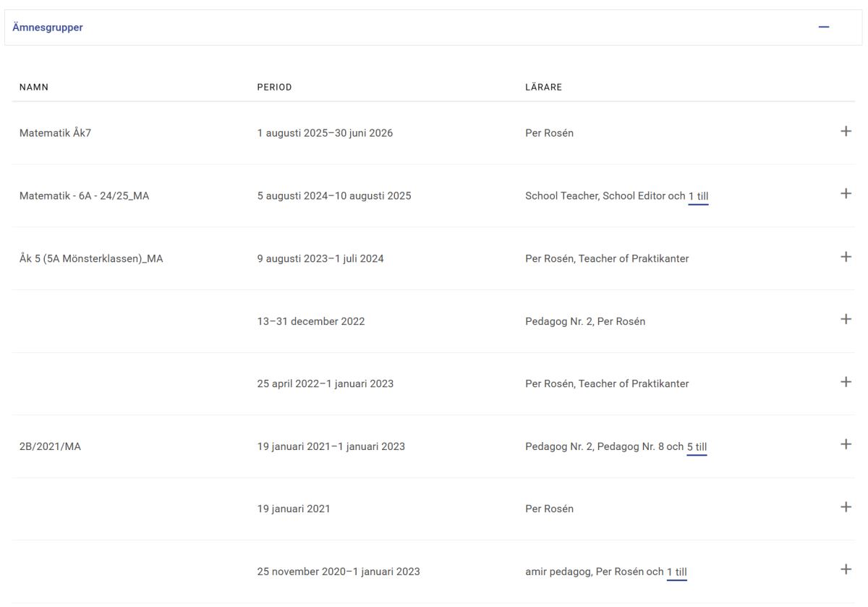
Task: Select the Matematik Åk7 group name
Action: point(55,133)
